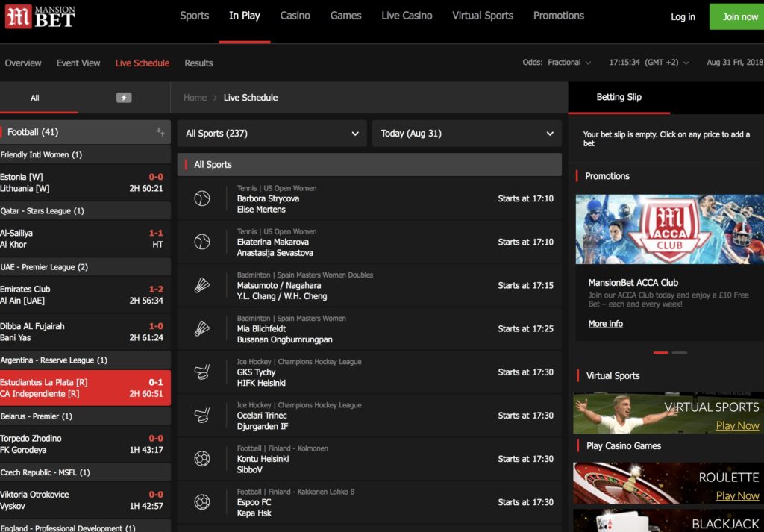Click football icon for Espoo FC match
The width and height of the screenshot is (764, 532).
202,502
